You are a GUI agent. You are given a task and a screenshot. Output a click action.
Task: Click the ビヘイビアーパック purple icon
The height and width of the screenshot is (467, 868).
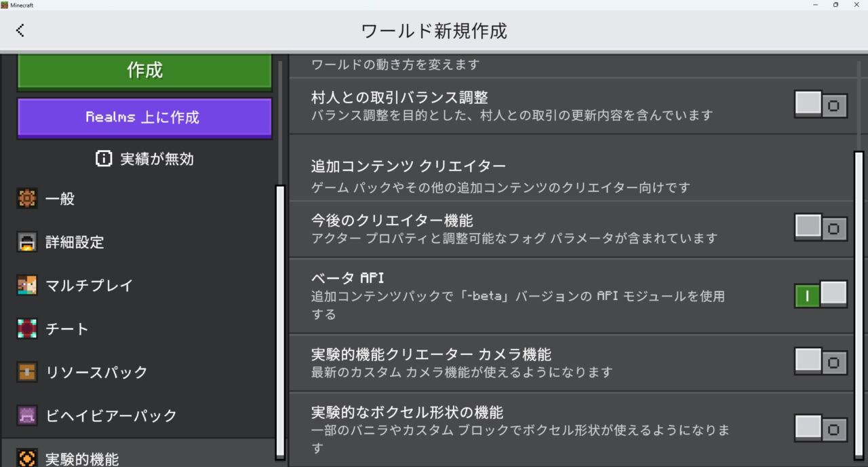(x=27, y=416)
